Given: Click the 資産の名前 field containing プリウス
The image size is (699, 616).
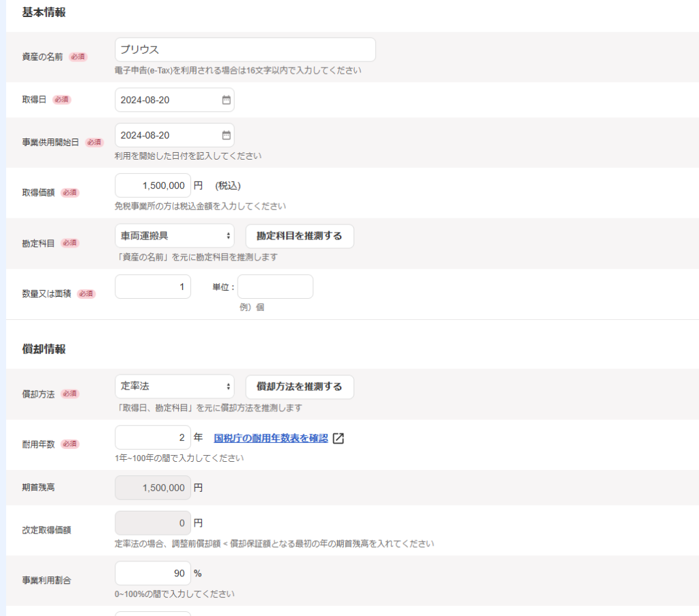Looking at the screenshot, I should pos(245,50).
